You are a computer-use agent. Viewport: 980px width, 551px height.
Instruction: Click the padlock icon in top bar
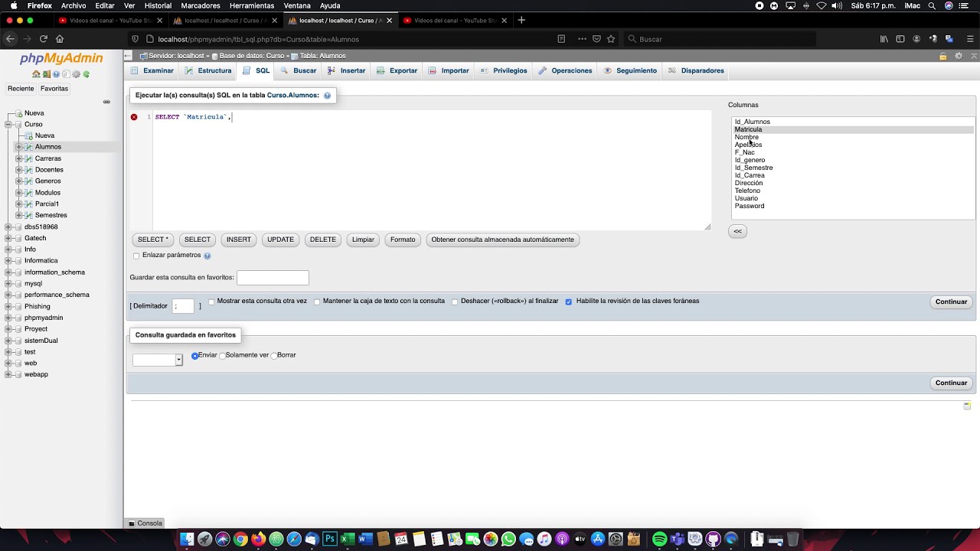click(943, 56)
